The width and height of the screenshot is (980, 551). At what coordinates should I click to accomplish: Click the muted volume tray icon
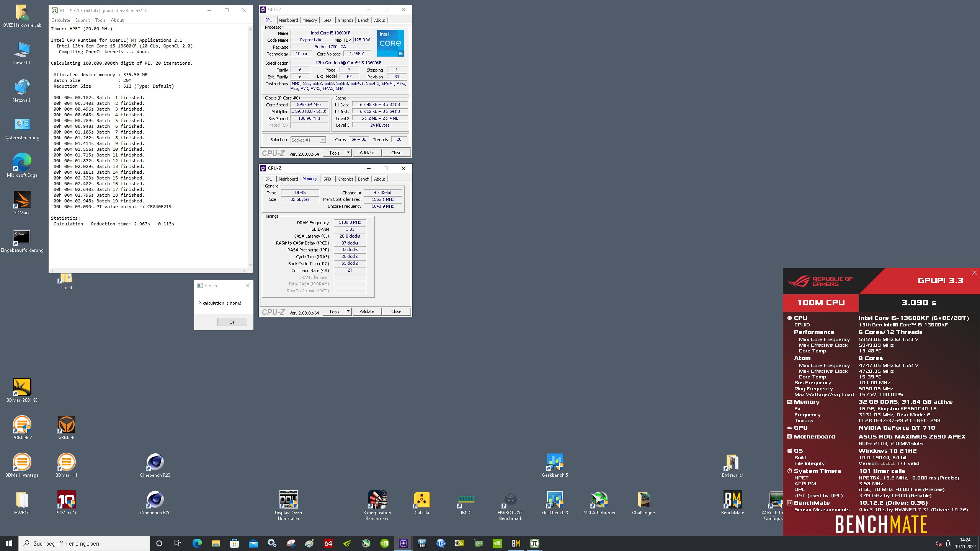[x=939, y=543]
